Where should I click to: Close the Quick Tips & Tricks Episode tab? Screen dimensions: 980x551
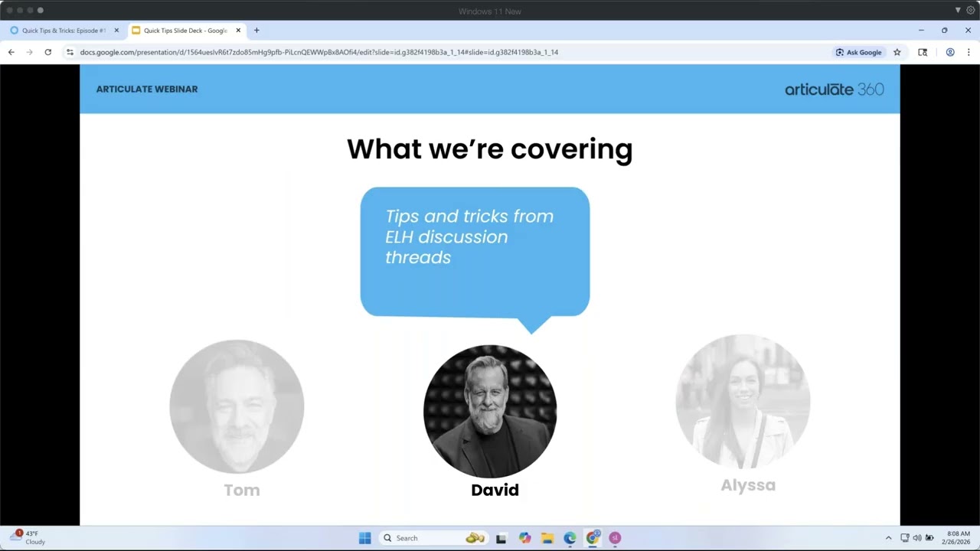116,31
